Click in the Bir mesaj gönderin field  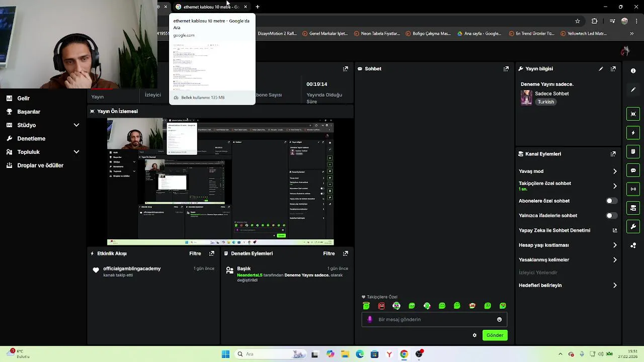click(x=434, y=319)
